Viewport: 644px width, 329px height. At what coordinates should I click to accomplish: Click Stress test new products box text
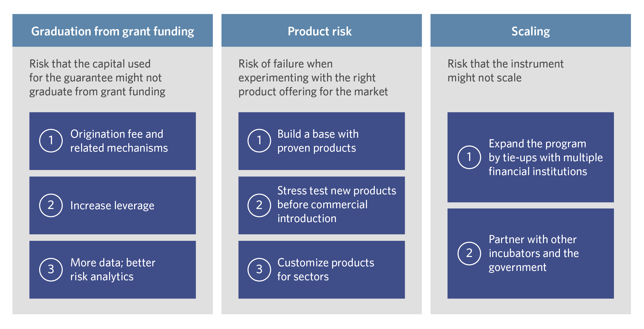pos(337,204)
